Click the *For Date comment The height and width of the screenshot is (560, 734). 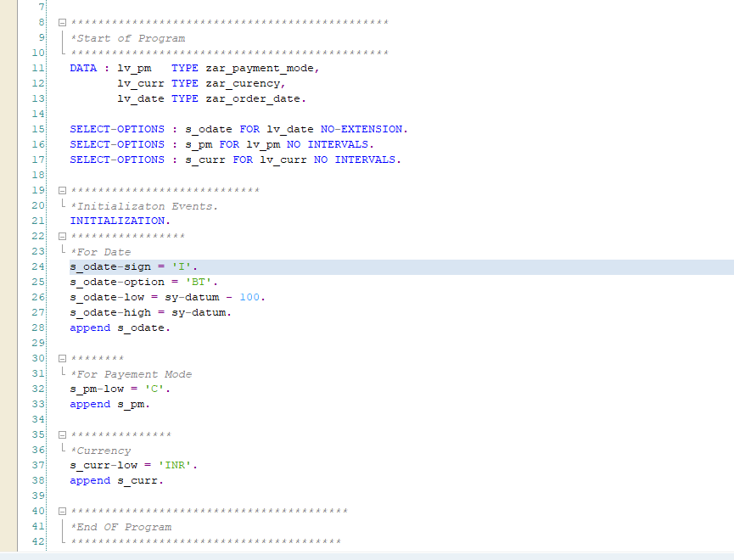point(100,252)
